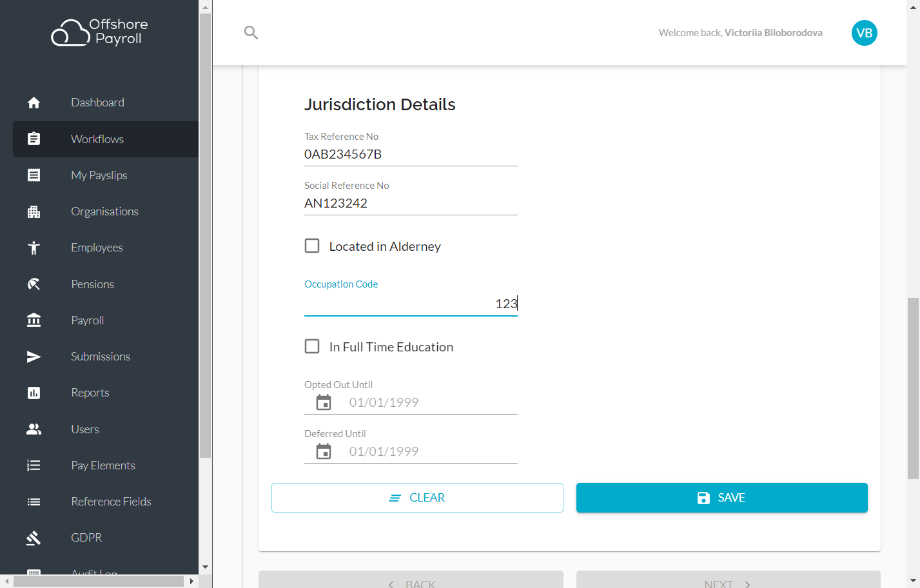Screen dimensions: 920x588
Task: Click the NEXT navigation button
Action: tap(729, 580)
